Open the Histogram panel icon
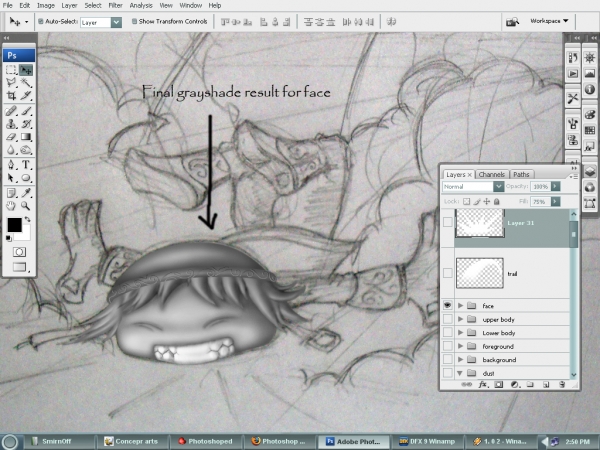This screenshot has height=450, width=600. tap(590, 73)
